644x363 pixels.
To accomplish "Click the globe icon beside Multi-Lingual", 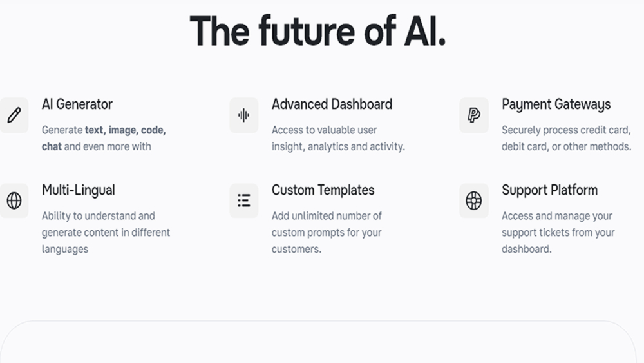I will [14, 201].
